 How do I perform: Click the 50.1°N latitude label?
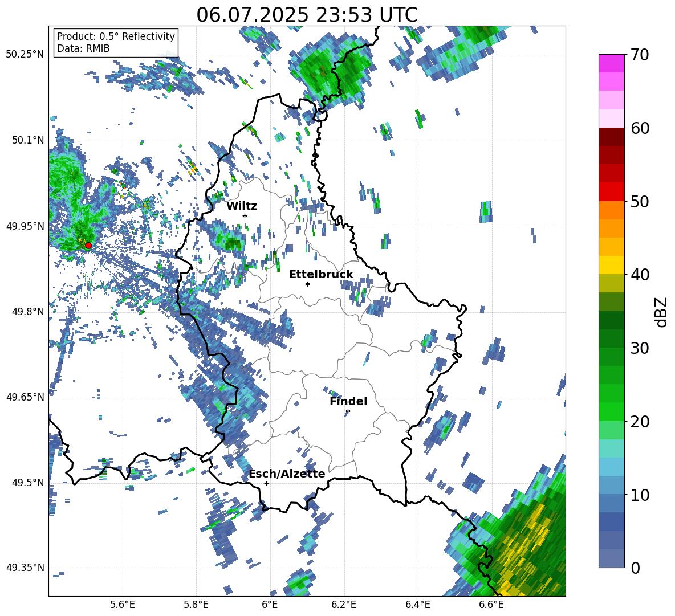pyautogui.click(x=28, y=141)
